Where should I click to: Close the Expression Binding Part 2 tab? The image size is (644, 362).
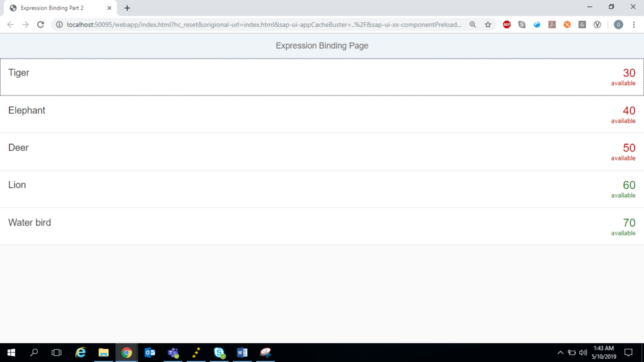pos(109,8)
